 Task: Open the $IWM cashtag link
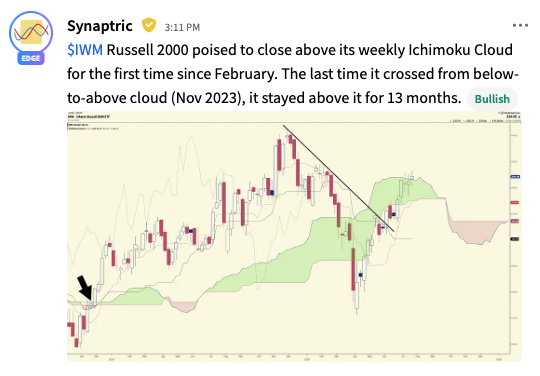click(x=85, y=50)
